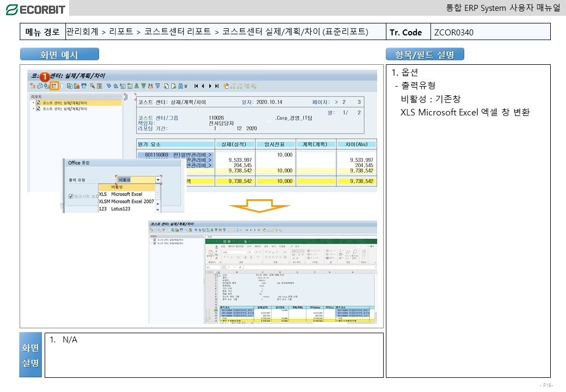Image resolution: width=566 pixels, height=392 pixels.
Task: Click document icon of second report tree row
Action: pyautogui.click(x=38, y=109)
